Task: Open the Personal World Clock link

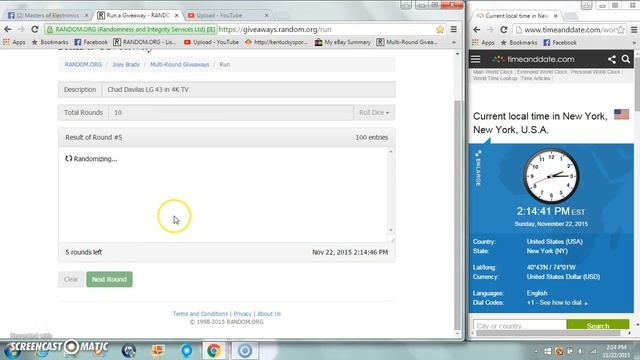Action: click(595, 72)
